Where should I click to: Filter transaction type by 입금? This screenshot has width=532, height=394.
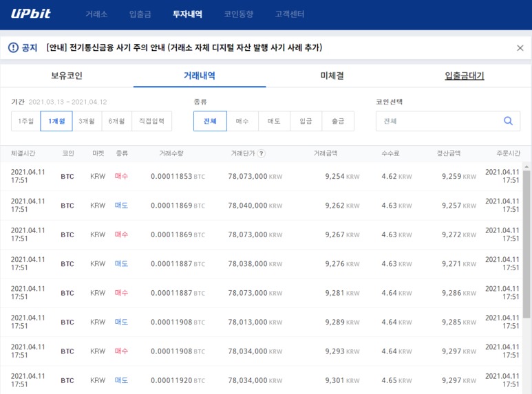tap(306, 121)
